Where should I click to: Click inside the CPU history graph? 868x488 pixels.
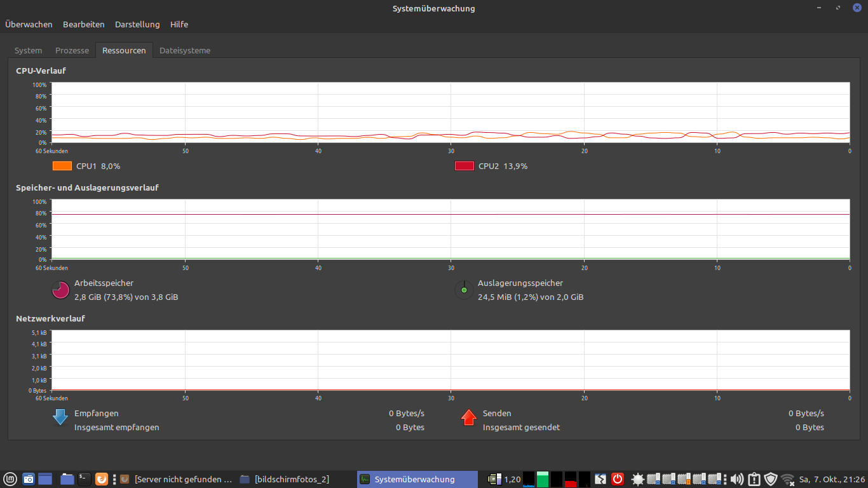click(x=451, y=112)
